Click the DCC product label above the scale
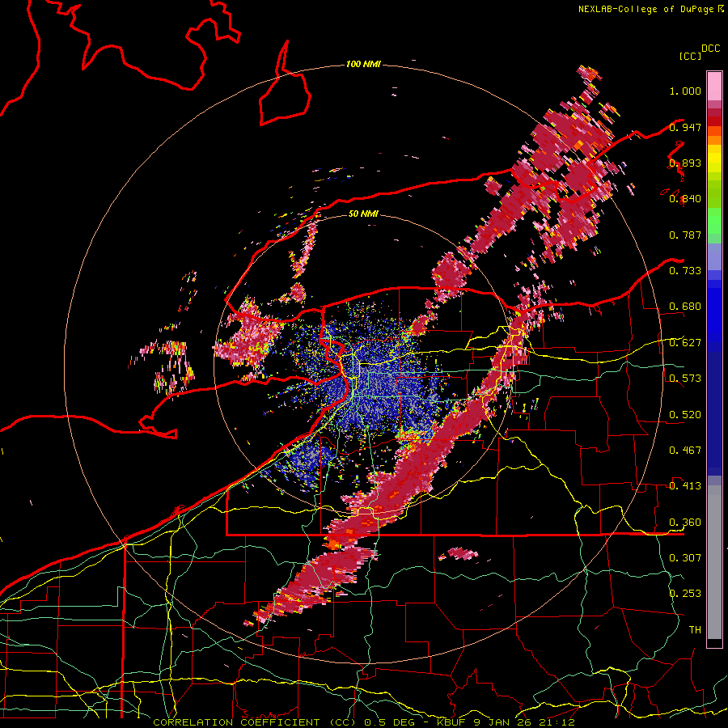The width and height of the screenshot is (728, 728). coord(711,49)
